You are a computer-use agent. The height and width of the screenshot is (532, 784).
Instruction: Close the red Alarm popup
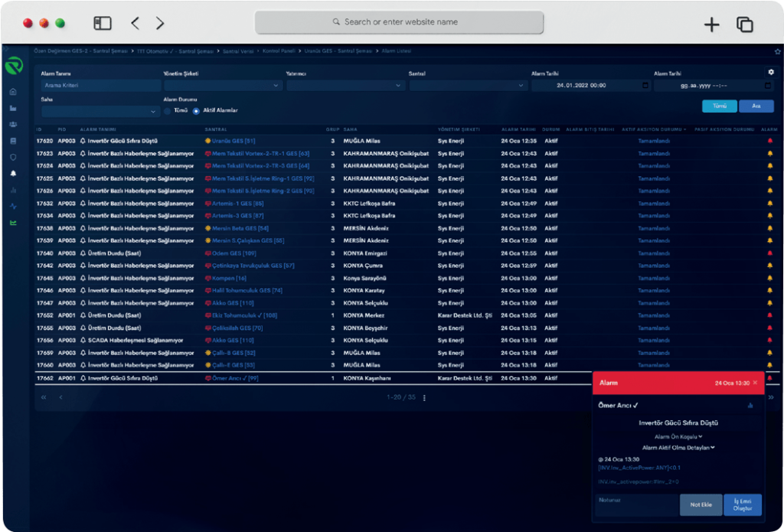tap(755, 383)
